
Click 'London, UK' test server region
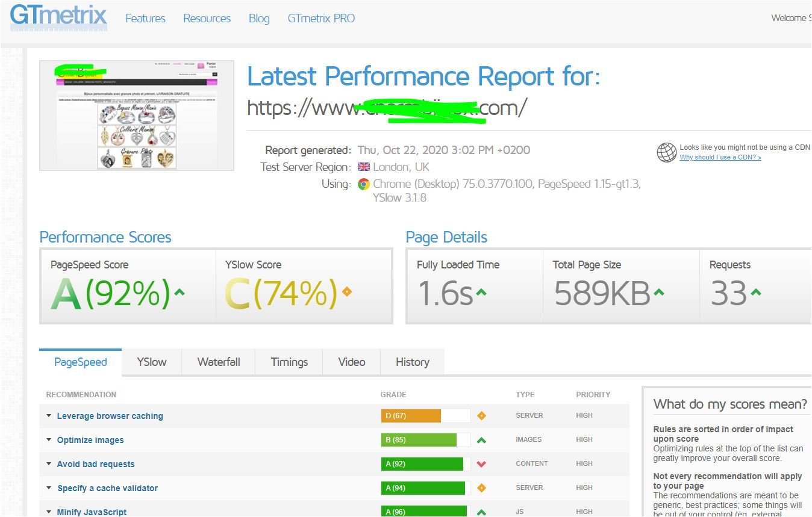click(401, 167)
